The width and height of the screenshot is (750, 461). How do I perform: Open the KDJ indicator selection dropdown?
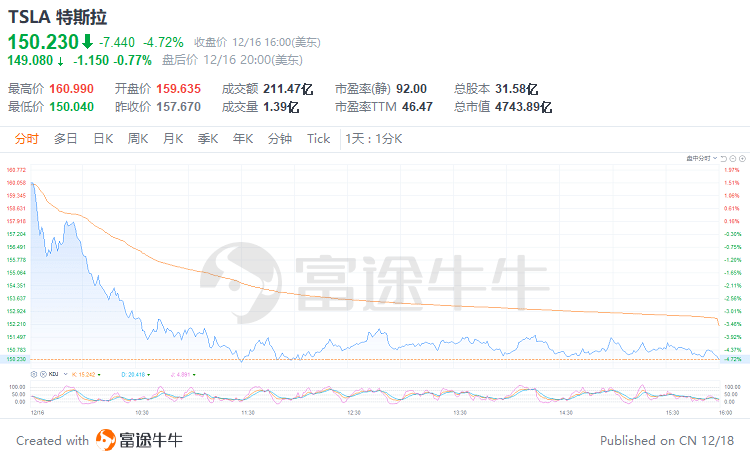pyautogui.click(x=66, y=374)
